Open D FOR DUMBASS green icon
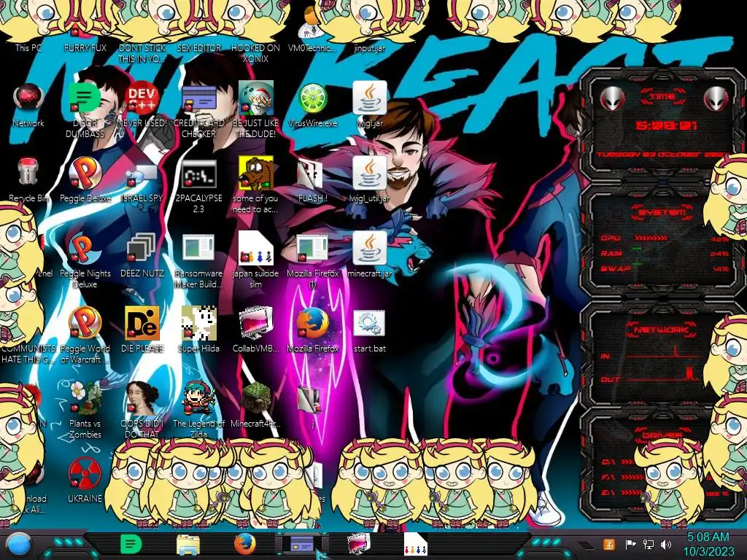 (x=85, y=109)
